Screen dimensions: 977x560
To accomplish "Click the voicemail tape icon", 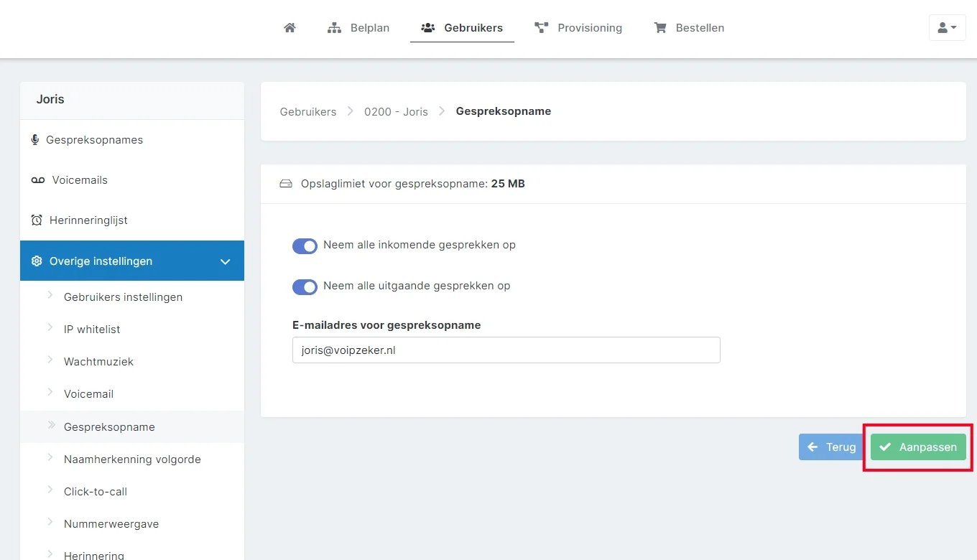I will 38,180.
